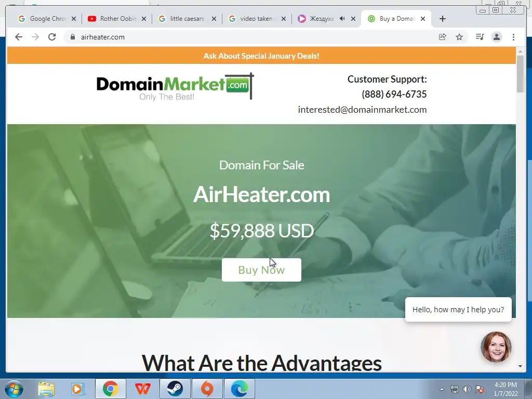
Task: Click the airheater.com address bar
Action: coord(251,37)
